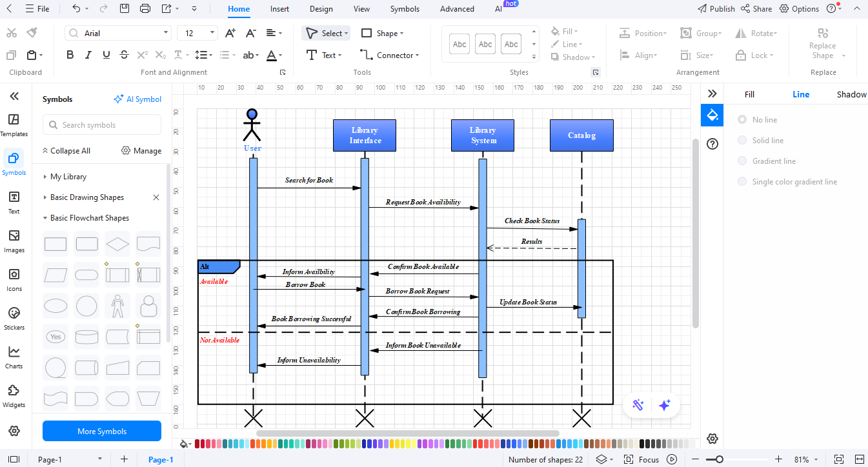Select Single color gradient line option

[x=742, y=182]
